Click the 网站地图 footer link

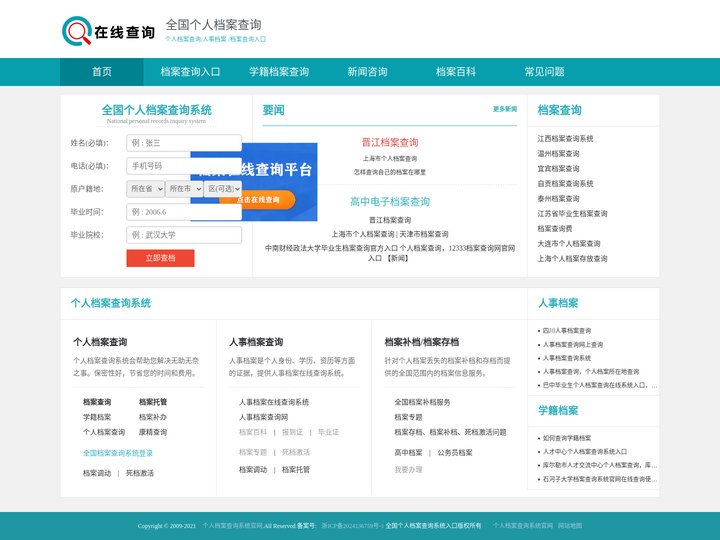[x=570, y=526]
